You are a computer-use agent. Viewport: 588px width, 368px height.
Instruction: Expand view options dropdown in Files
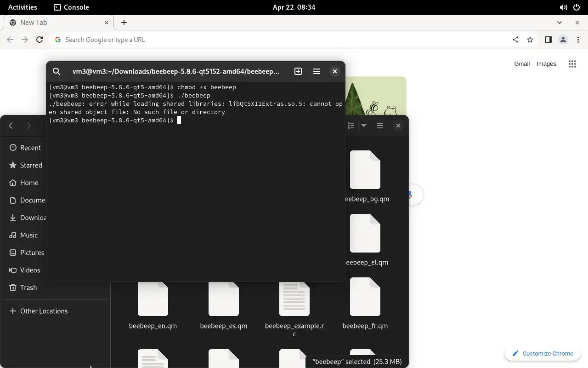tap(364, 126)
